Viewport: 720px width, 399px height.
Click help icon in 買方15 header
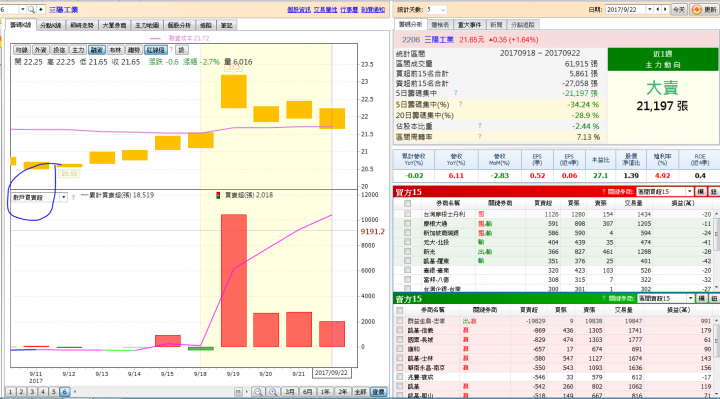[603, 192]
